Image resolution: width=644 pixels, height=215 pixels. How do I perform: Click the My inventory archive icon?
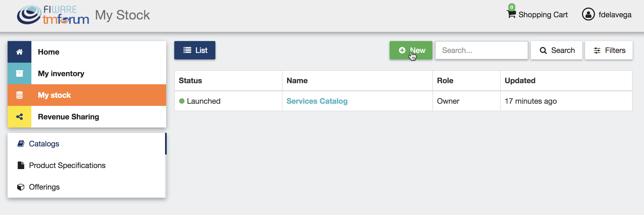[19, 73]
